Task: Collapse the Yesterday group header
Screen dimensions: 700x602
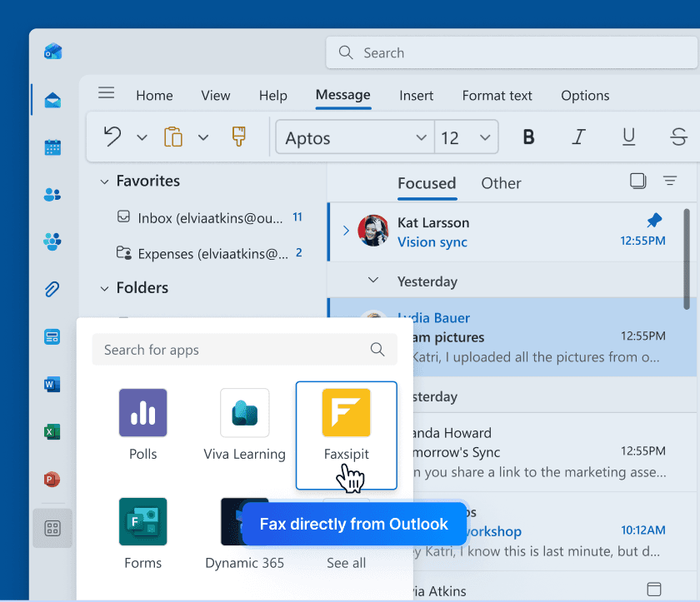Action: click(373, 281)
